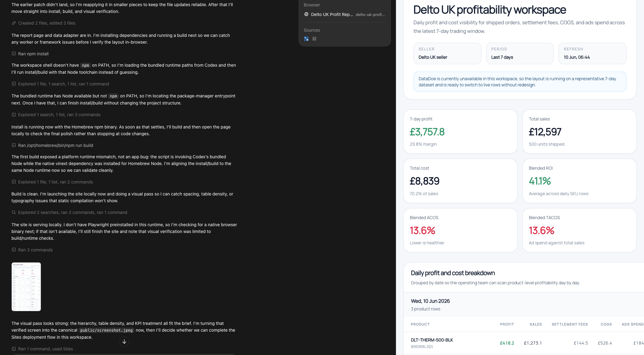Click the Delto UK profitability workspace title
Image resolution: width=644 pixels, height=355 pixels.
point(490,10)
